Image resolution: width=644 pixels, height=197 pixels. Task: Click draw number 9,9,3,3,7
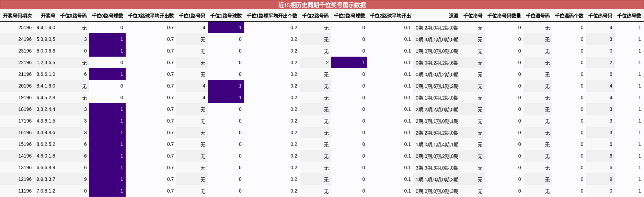[x=46, y=179]
